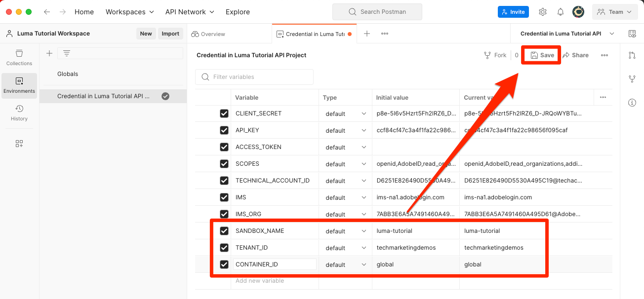Click the Import button
The height and width of the screenshot is (299, 644).
click(170, 34)
